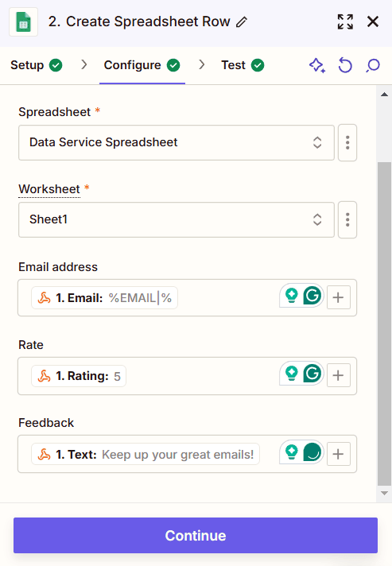This screenshot has height=566, width=392.
Task: Click the Google Sheets app icon
Action: (x=24, y=22)
